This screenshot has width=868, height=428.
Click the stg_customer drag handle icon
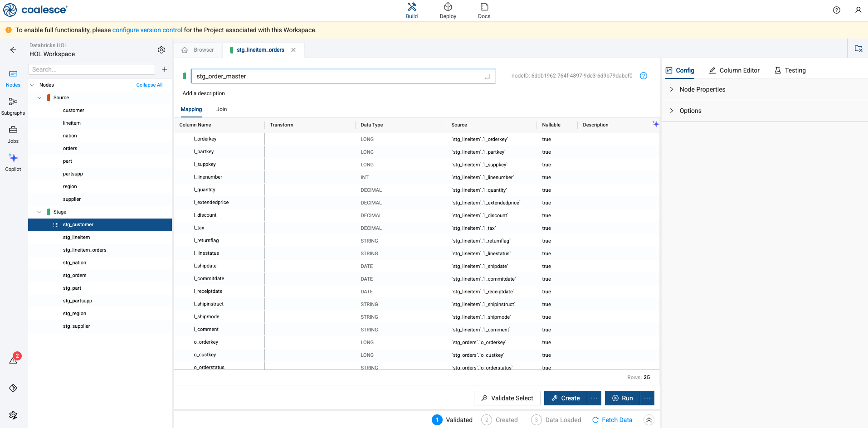tap(56, 225)
